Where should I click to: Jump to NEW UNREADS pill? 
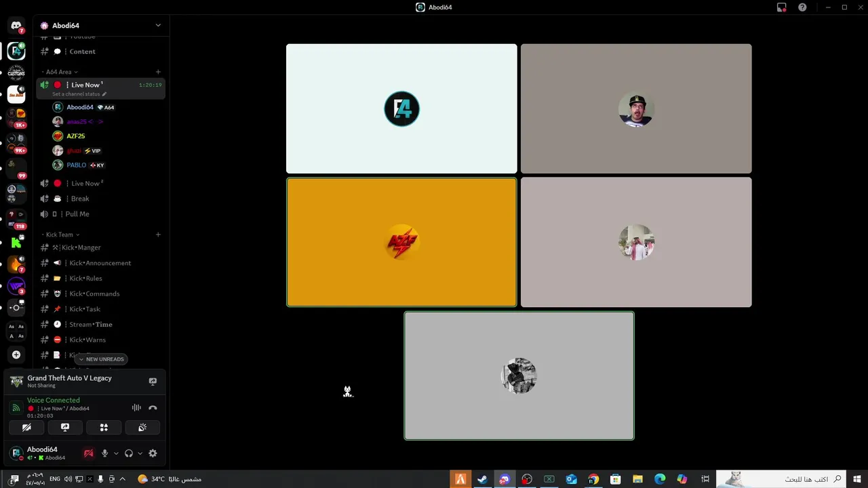tap(101, 359)
